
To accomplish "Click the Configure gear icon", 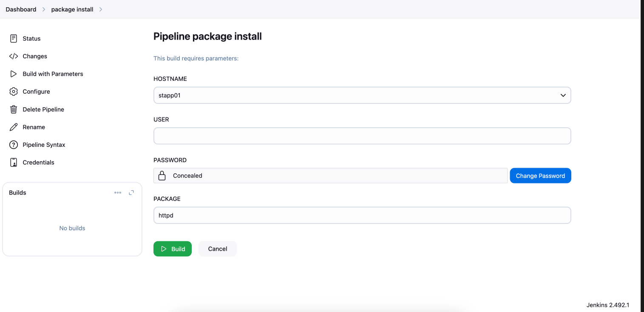I will [14, 92].
